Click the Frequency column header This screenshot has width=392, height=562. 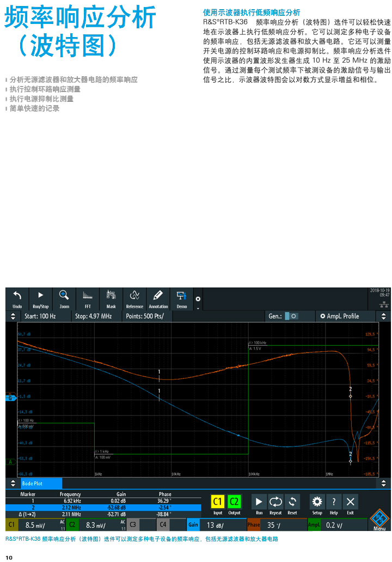pyautogui.click(x=70, y=494)
